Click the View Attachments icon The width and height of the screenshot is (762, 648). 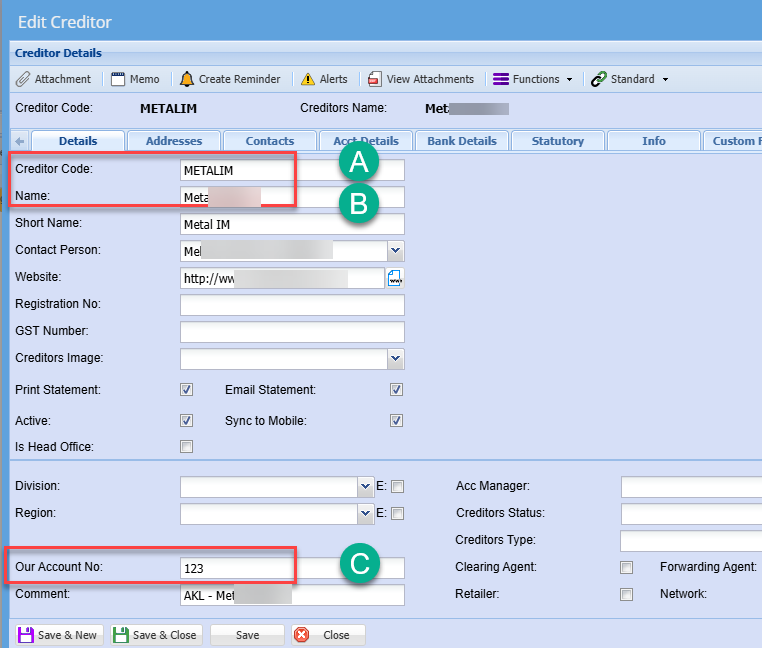(374, 79)
